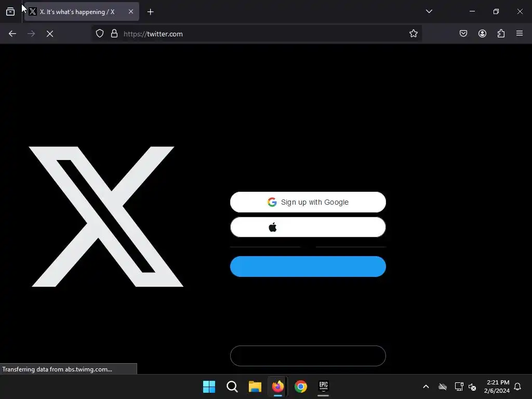Switch to Firefox in taskbar
The width and height of the screenshot is (532, 399).
pyautogui.click(x=278, y=387)
